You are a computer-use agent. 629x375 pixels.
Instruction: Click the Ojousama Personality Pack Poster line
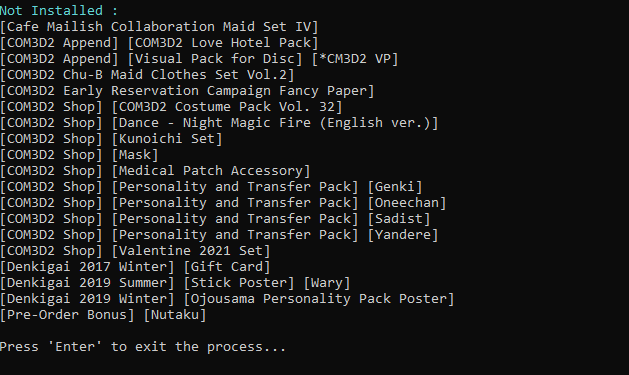[x=227, y=299]
